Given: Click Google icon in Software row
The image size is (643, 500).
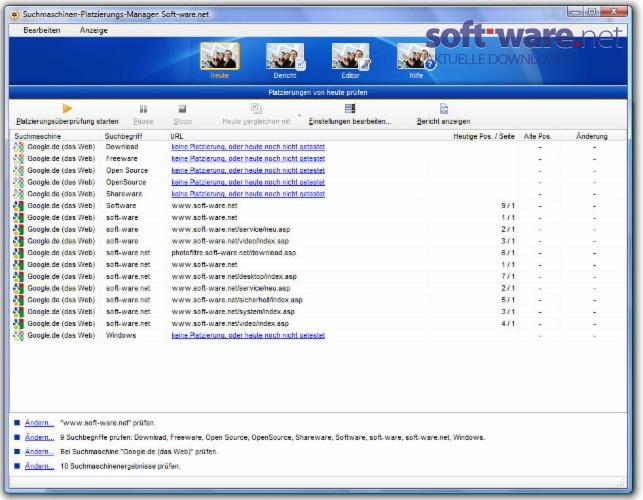Looking at the screenshot, I should [18, 205].
